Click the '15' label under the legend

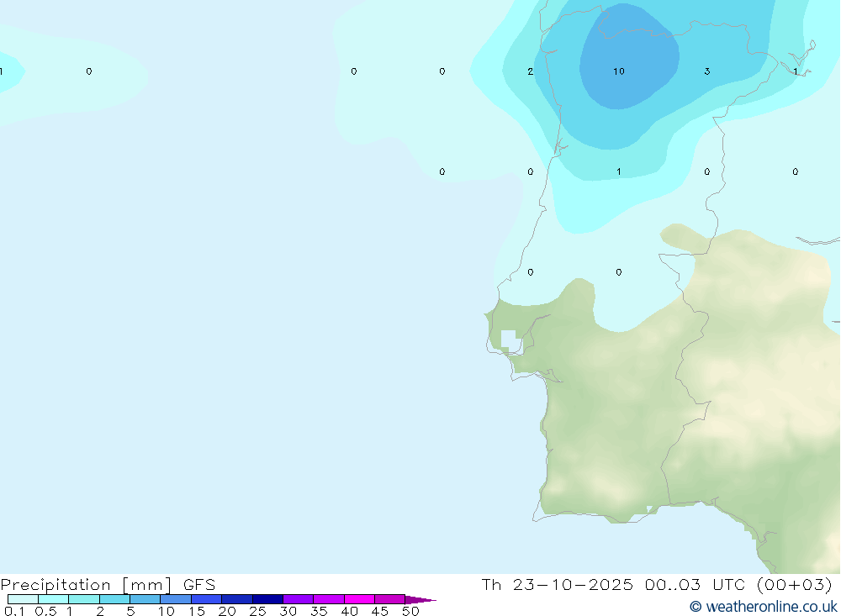[197, 611]
